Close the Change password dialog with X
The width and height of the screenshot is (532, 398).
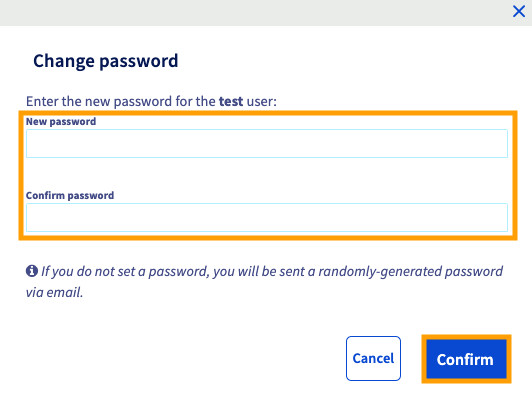coord(519,11)
